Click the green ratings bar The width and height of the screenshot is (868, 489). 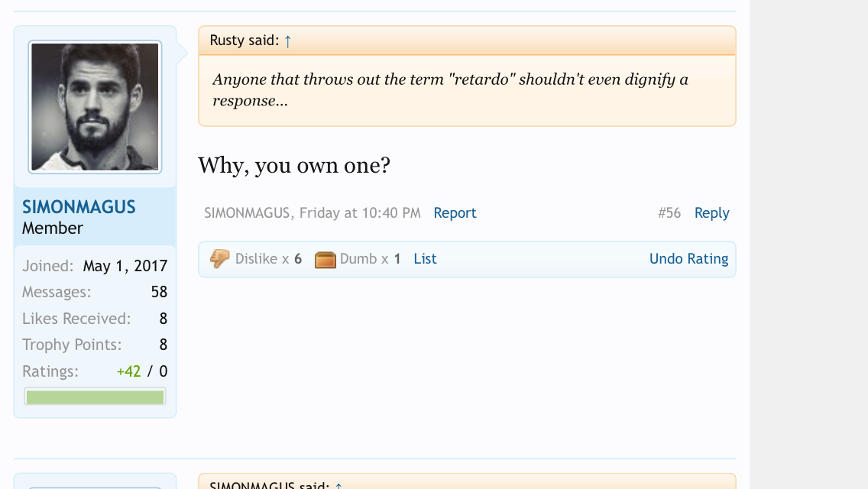[x=95, y=397]
